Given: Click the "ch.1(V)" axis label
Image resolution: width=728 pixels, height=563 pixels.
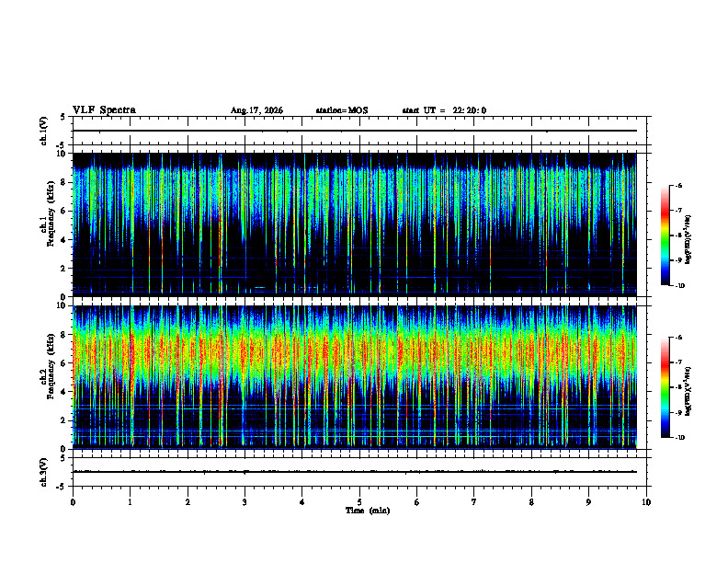Looking at the screenshot, I should 43,131.
